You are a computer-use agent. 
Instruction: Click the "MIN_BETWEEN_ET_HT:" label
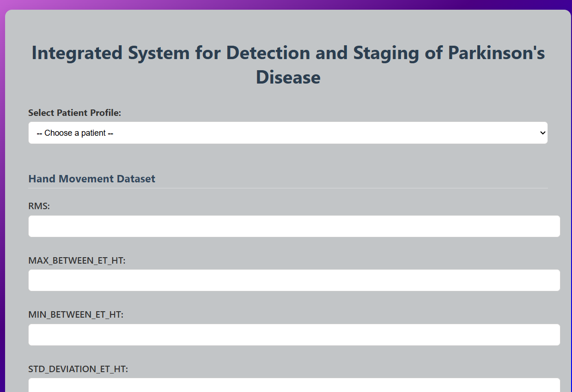point(76,314)
